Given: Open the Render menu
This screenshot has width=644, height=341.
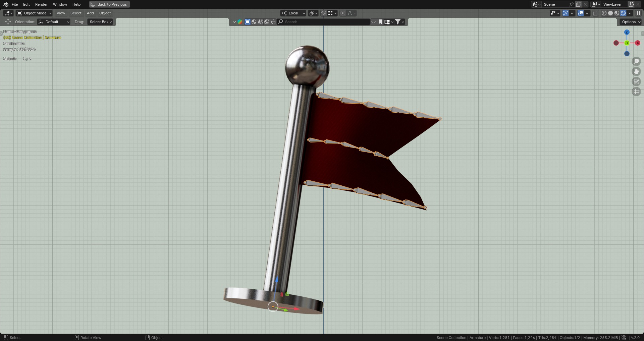Looking at the screenshot, I should (x=41, y=4).
